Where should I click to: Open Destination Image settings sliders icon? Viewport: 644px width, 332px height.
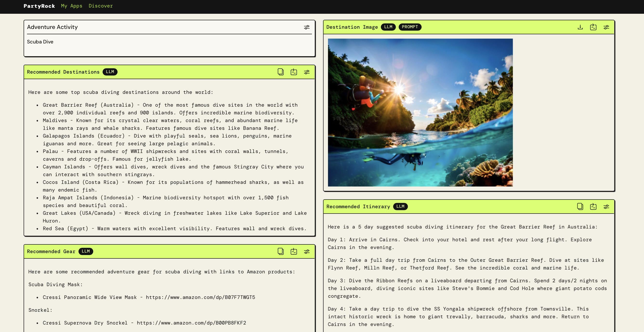(x=606, y=27)
